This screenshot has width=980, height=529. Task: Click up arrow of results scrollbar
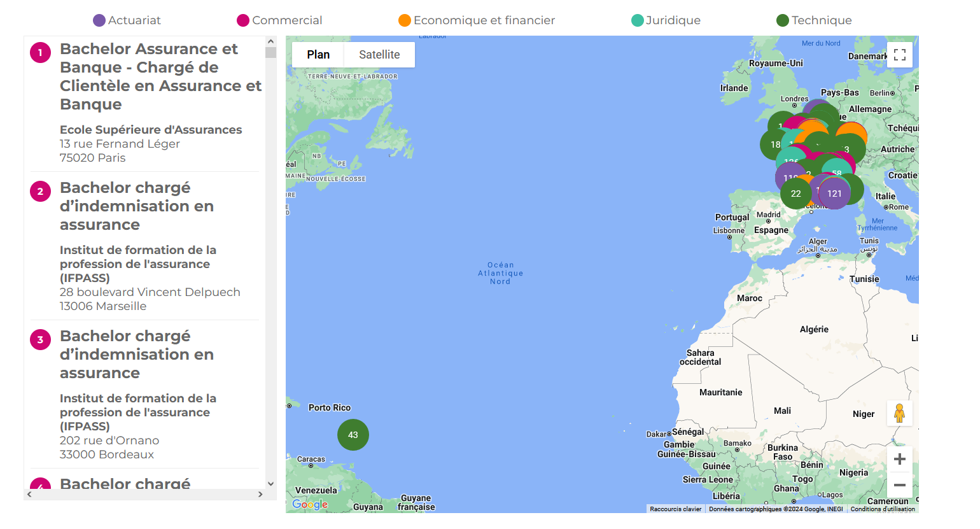pos(271,41)
